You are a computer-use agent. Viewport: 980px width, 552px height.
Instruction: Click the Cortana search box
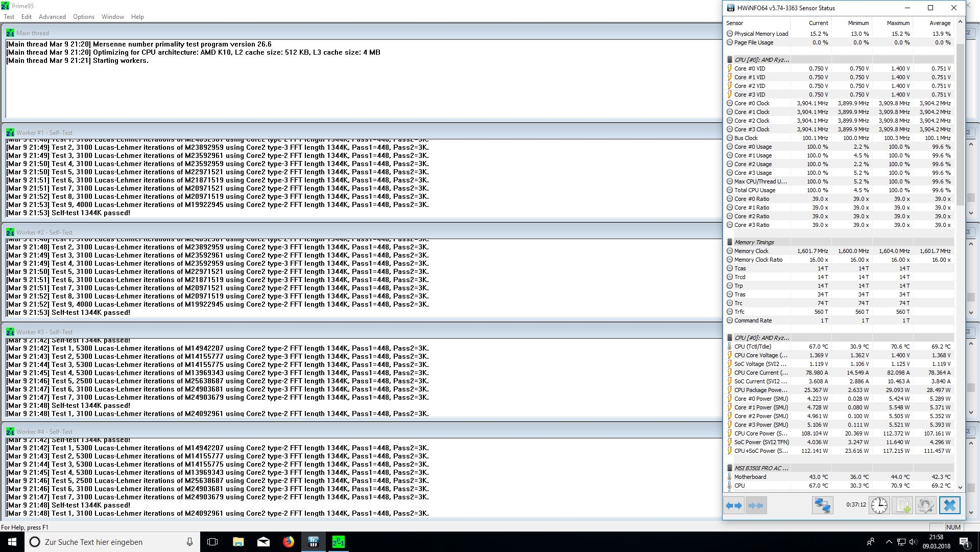[112, 542]
